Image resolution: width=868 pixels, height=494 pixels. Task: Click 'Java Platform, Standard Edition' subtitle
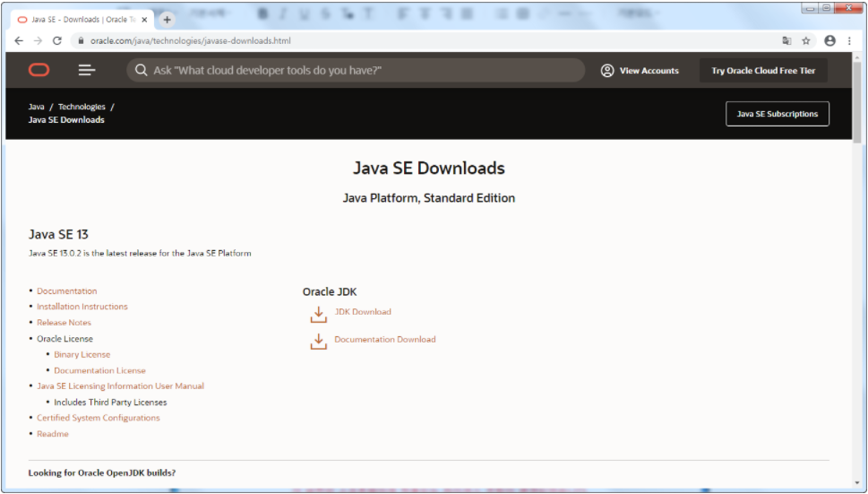point(429,198)
